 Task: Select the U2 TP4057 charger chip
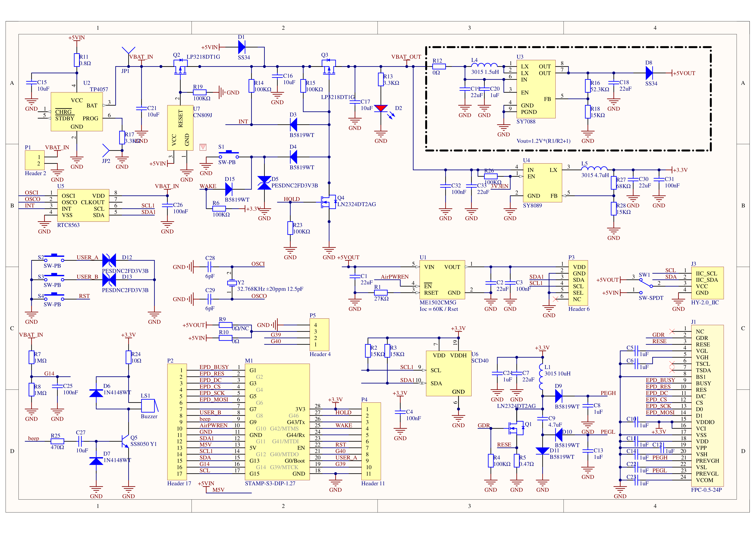(x=77, y=112)
